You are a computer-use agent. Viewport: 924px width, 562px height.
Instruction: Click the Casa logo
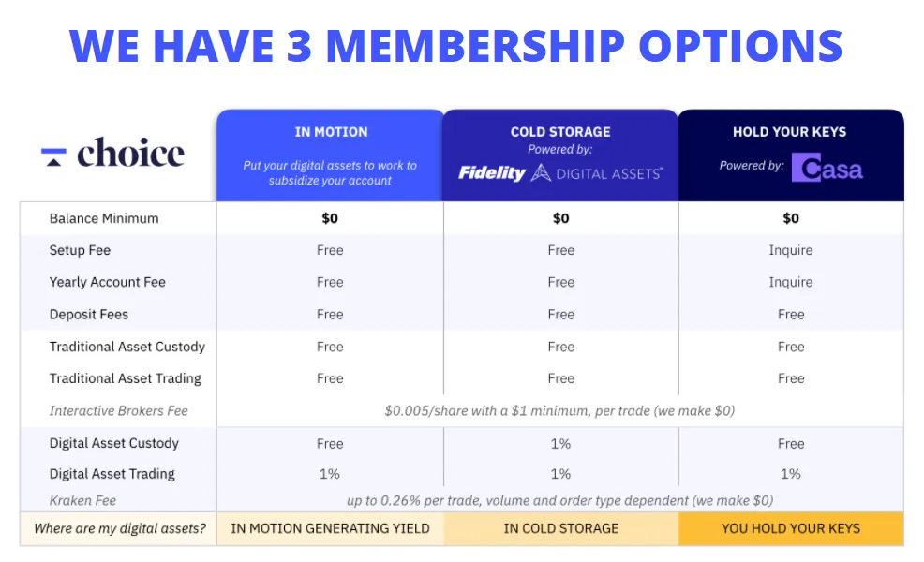pyautogui.click(x=827, y=168)
